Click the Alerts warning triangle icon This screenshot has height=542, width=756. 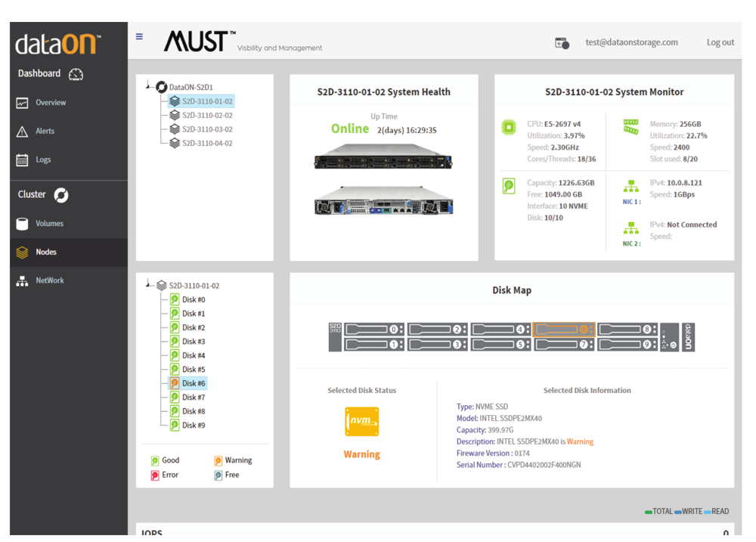coord(22,132)
